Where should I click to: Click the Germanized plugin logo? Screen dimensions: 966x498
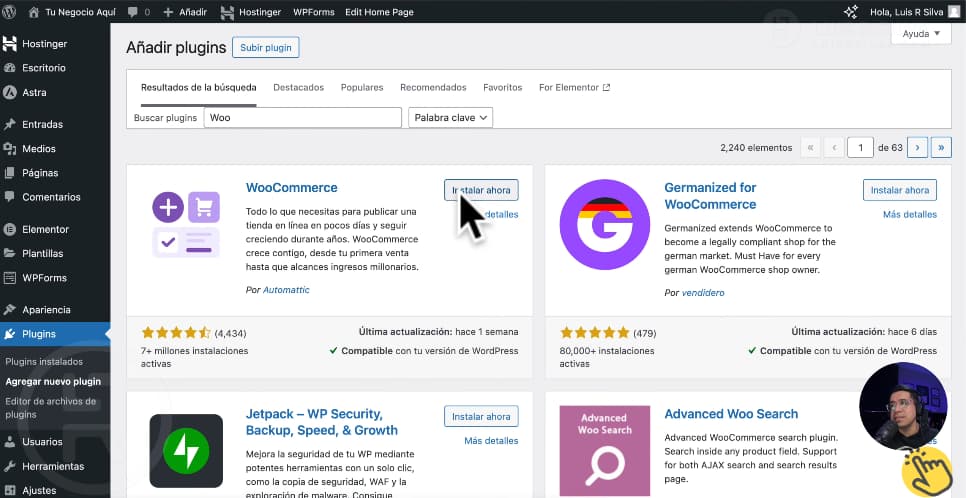pos(604,224)
